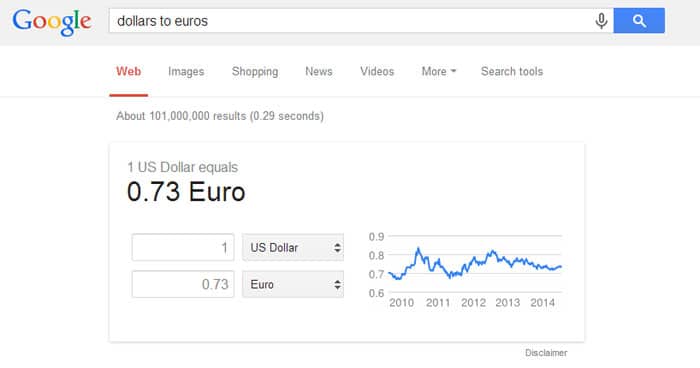Switch to the Shopping tab

[x=255, y=71]
